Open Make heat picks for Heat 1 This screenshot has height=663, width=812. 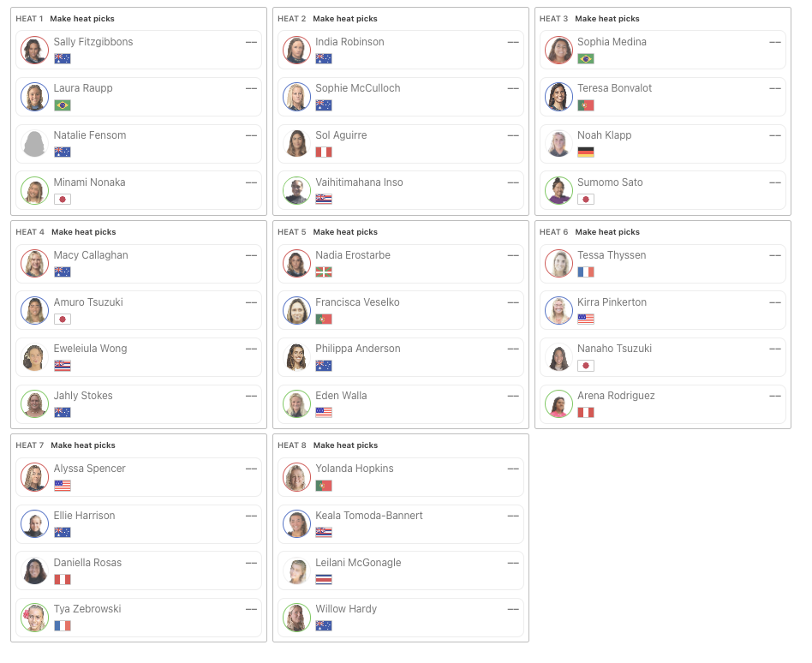(x=82, y=19)
